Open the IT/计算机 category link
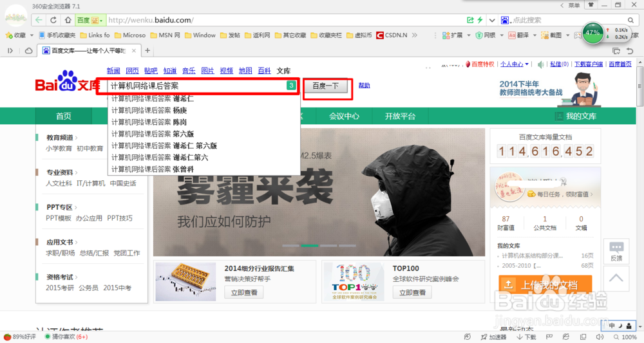This screenshot has height=343, width=644. (91, 183)
